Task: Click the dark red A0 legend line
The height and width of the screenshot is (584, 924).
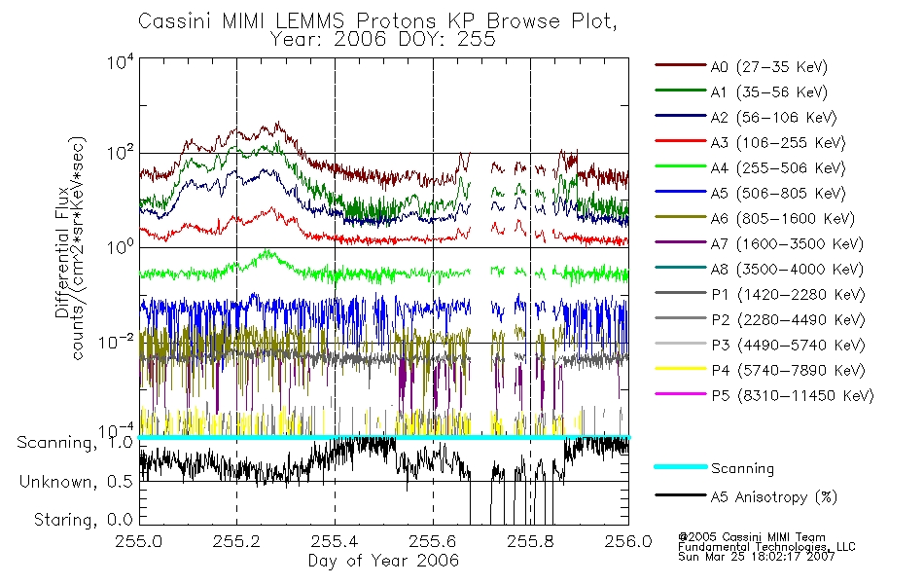Action: (681, 65)
